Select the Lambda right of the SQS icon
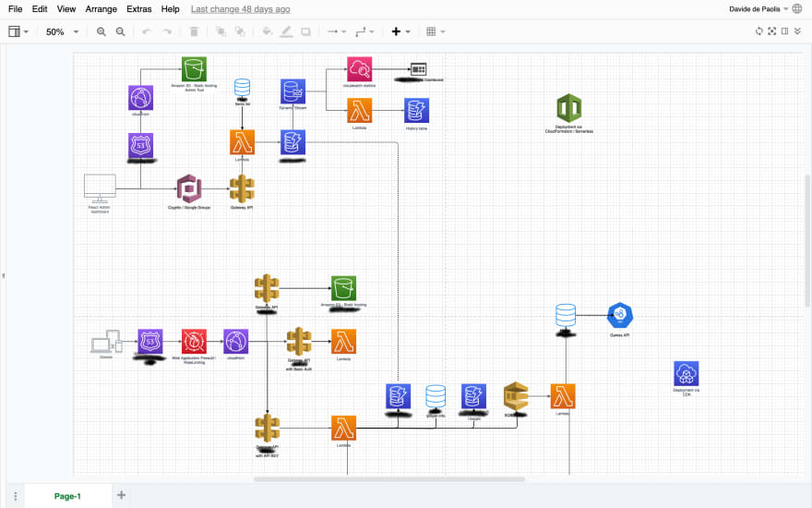This screenshot has height=508, width=812. (563, 396)
